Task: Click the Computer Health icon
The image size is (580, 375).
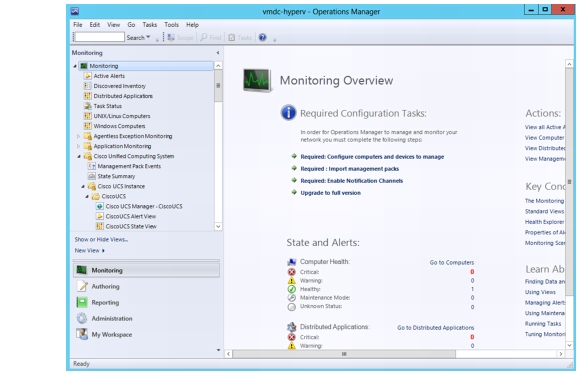Action: coord(291,262)
